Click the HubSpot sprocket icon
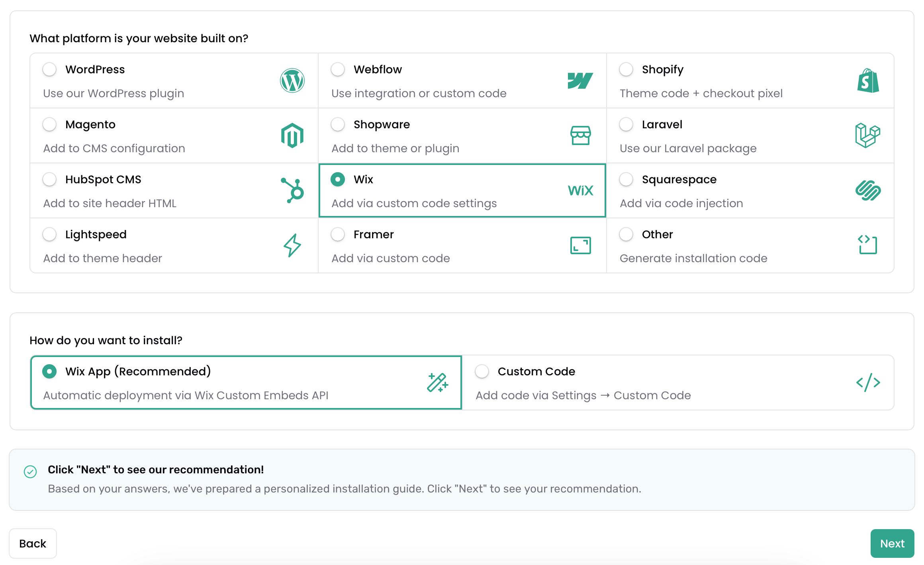This screenshot has height=565, width=924. 292,190
